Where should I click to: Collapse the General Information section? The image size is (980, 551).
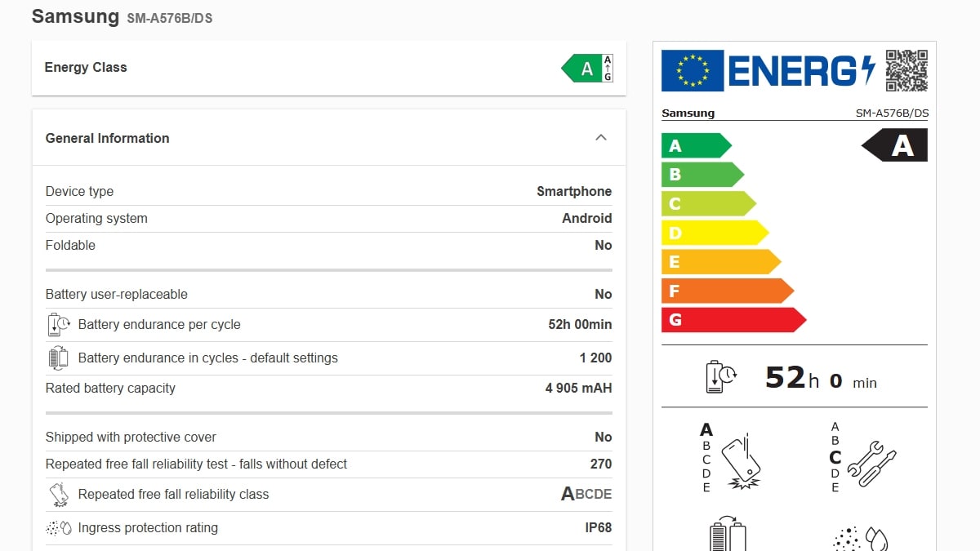601,137
